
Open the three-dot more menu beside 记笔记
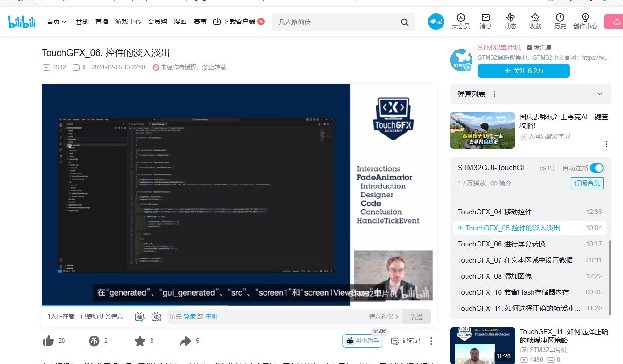(x=431, y=341)
